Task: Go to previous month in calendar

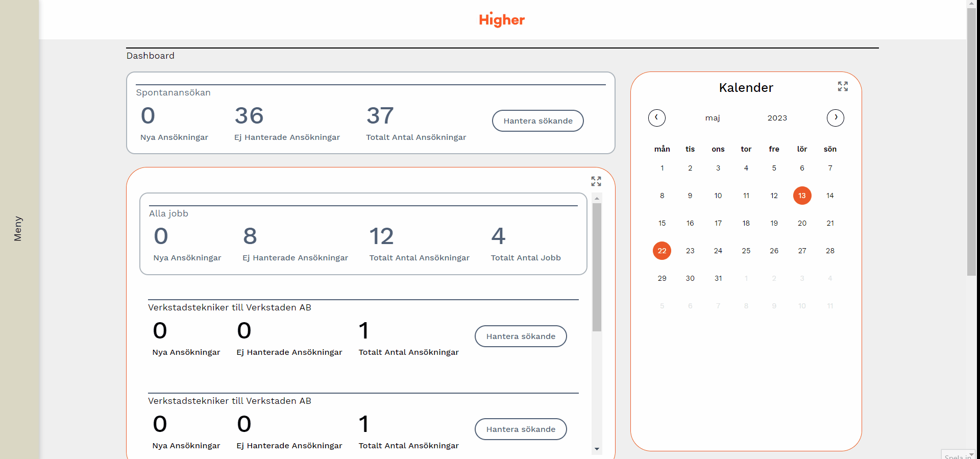Action: (x=656, y=118)
